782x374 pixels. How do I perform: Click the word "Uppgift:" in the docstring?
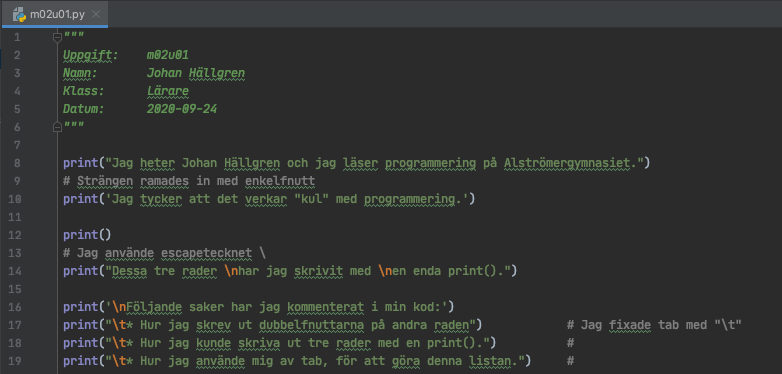(91, 55)
